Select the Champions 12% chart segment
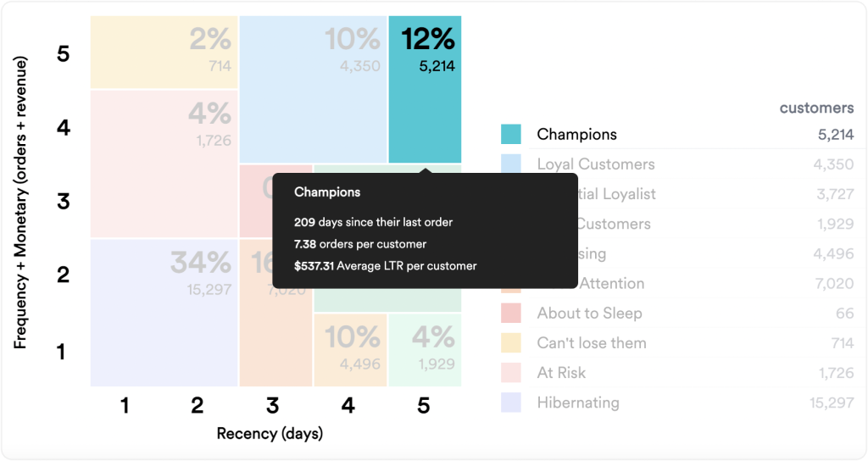Viewport: 868px width, 461px height. pyautogui.click(x=426, y=89)
